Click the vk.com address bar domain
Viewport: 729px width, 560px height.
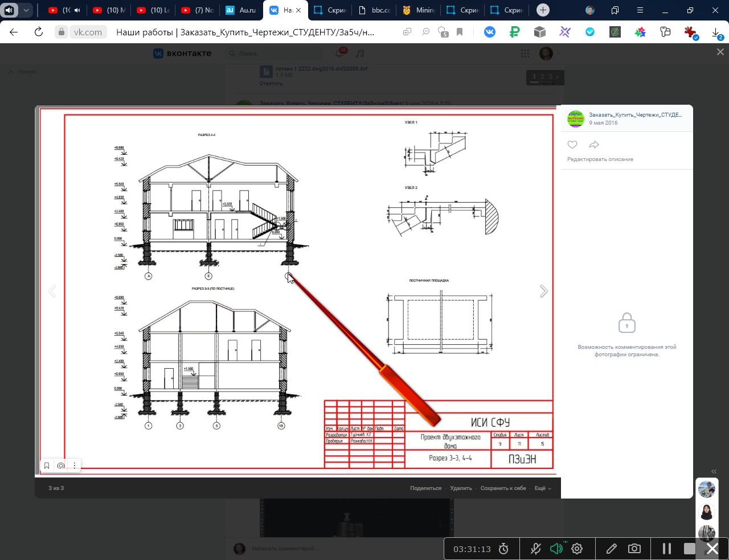pyautogui.click(x=88, y=32)
